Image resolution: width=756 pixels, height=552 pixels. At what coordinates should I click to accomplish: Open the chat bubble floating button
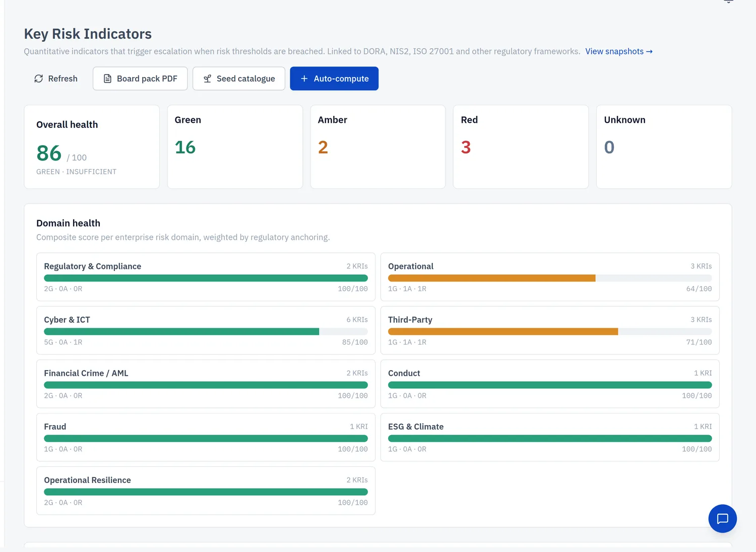[x=722, y=518]
